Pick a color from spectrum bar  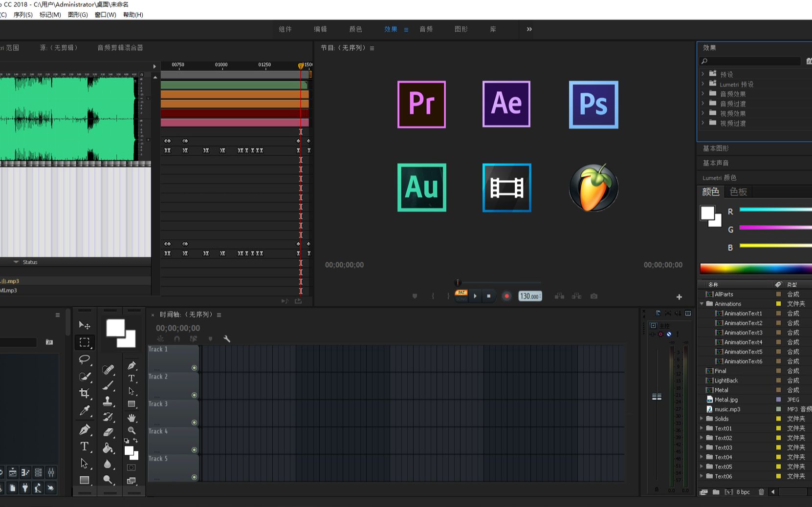[756, 269]
